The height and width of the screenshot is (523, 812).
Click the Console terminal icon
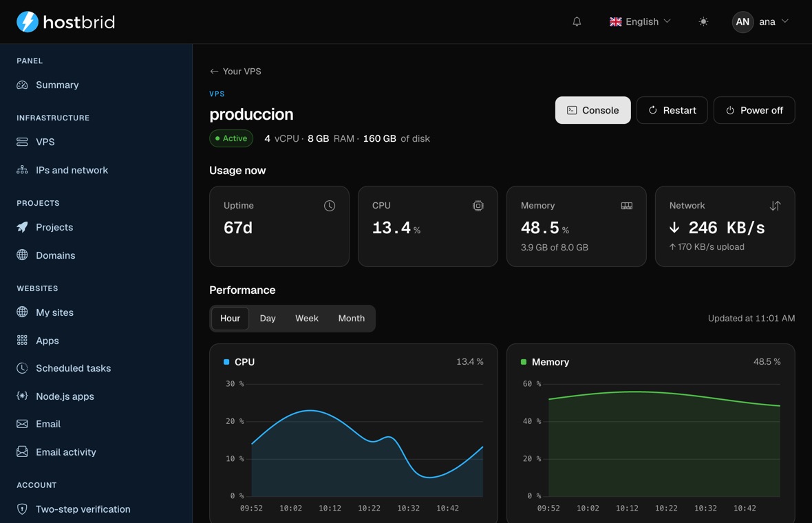click(572, 110)
